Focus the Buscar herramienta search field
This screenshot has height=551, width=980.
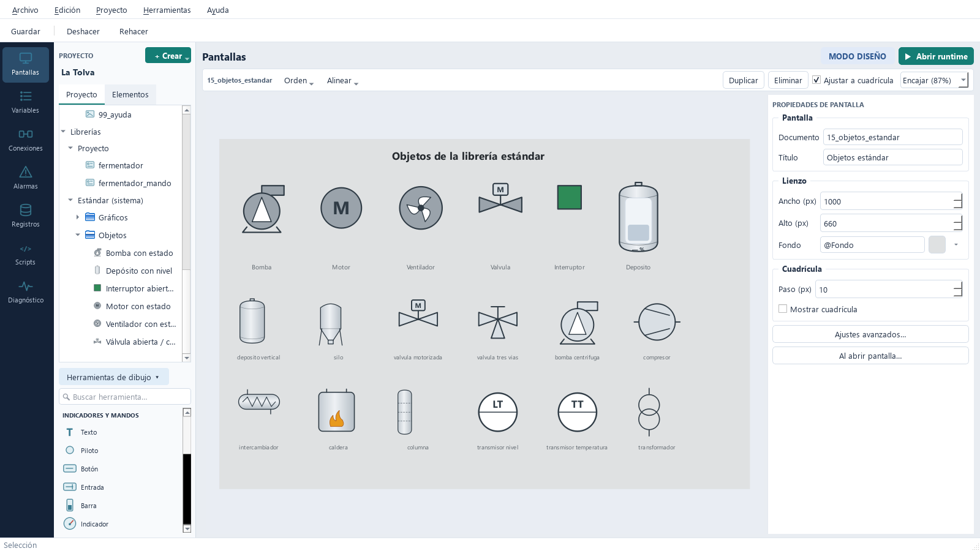coord(125,397)
